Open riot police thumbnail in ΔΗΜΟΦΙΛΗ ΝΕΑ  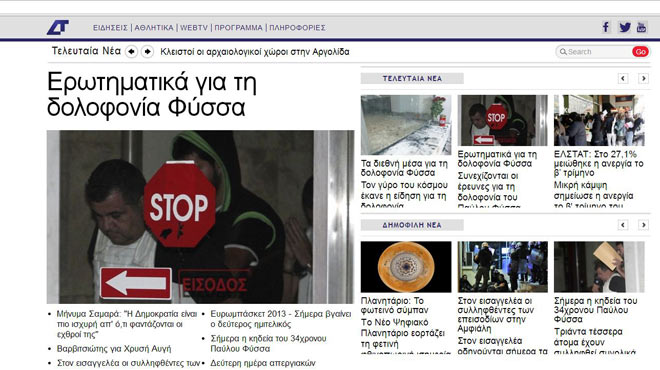[x=503, y=267]
